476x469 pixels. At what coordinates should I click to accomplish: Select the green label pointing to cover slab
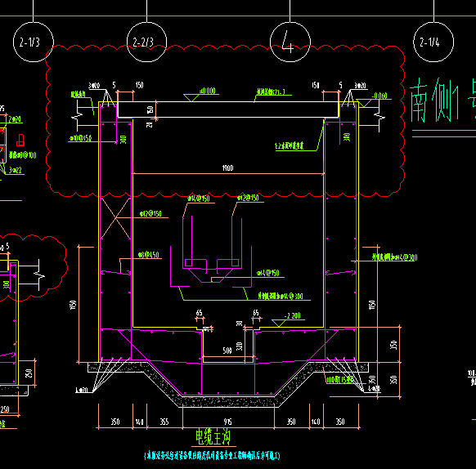[x=271, y=92]
